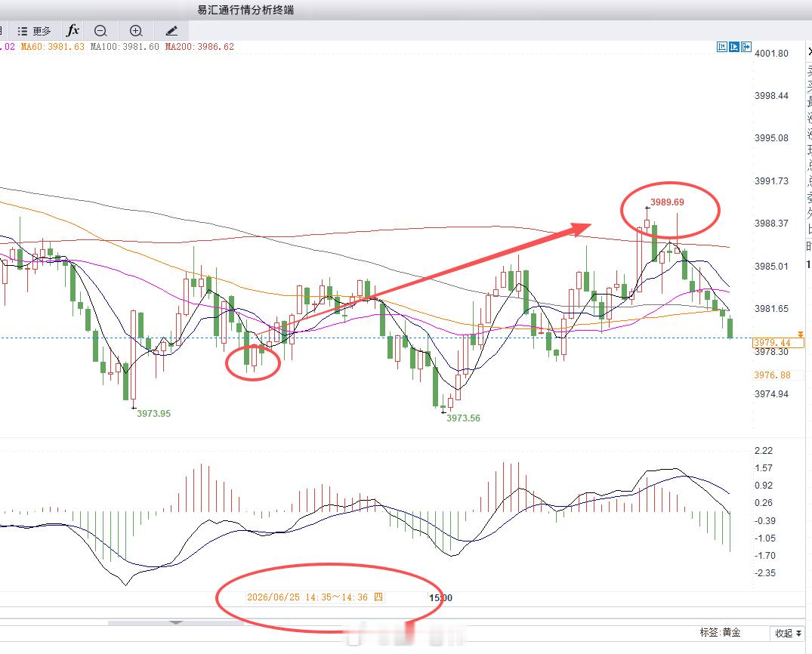Screen dimensions: 812x654
Task: Click the MACD axis value -2.35
Action: [765, 572]
